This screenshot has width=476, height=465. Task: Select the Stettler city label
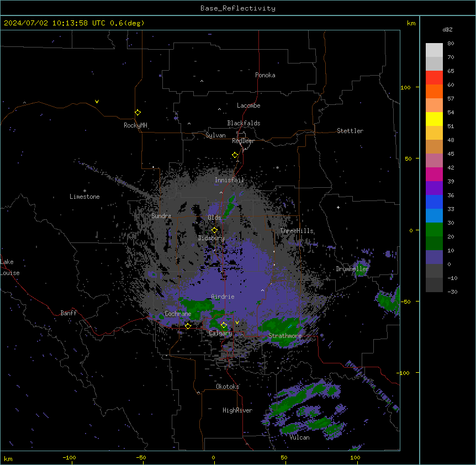pyautogui.click(x=350, y=131)
